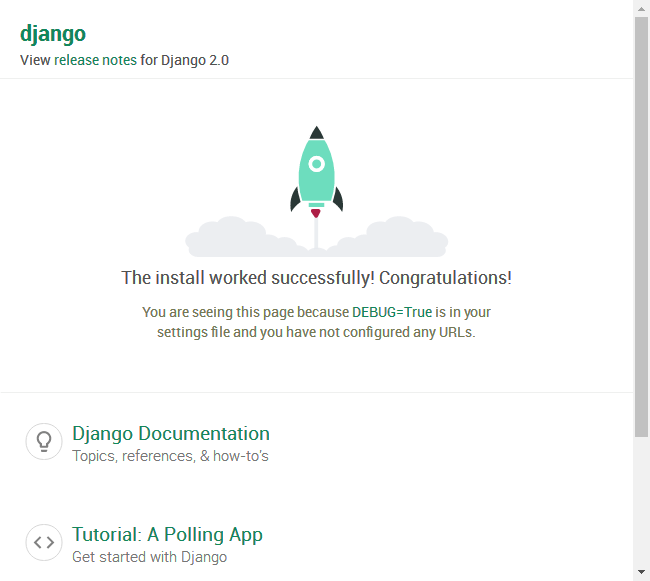
Task: Click the text 'for Django 2.0'
Action: click(x=184, y=60)
